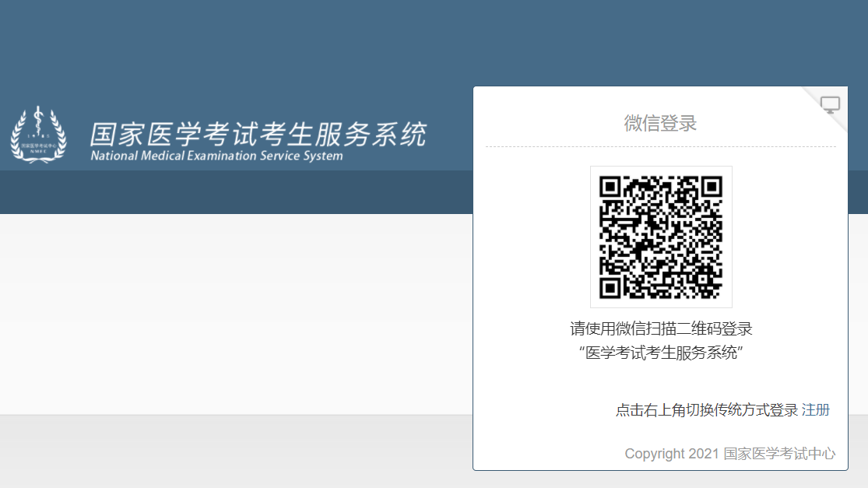
Task: Click the dashed divider below 微信登录
Action: point(660,146)
